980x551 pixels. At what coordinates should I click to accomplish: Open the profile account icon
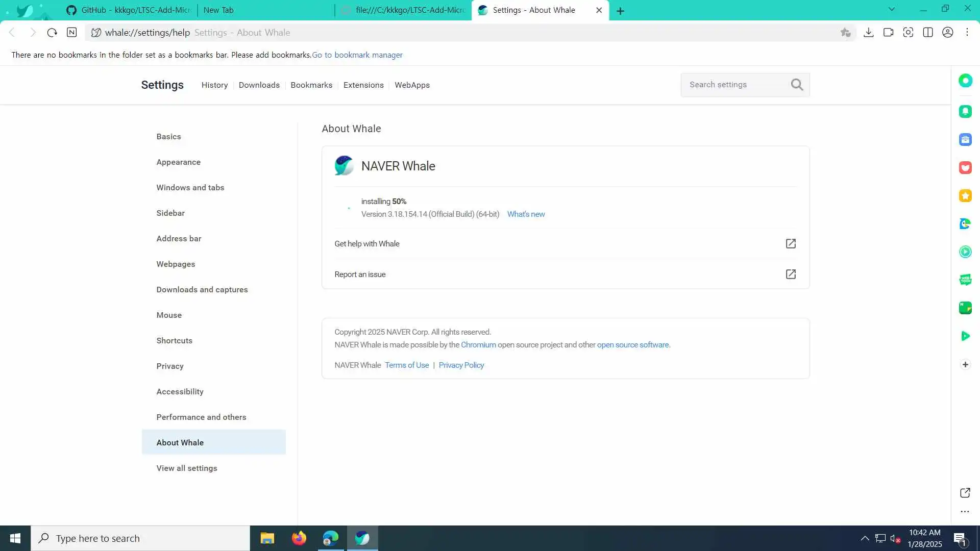point(948,33)
